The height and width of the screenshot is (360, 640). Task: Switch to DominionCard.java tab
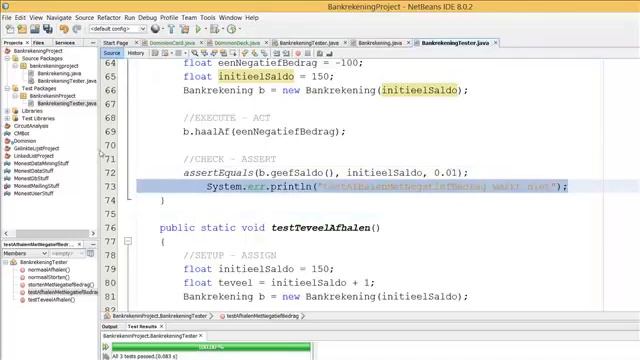click(x=172, y=43)
